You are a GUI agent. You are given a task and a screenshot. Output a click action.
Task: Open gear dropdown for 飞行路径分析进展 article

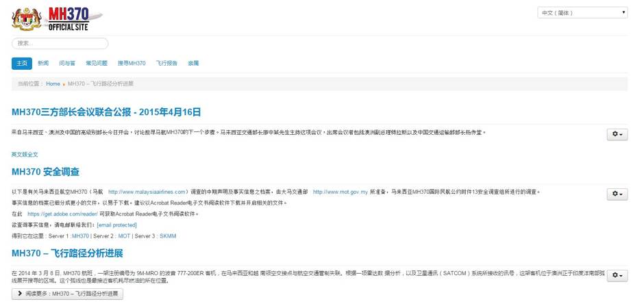tap(617, 276)
